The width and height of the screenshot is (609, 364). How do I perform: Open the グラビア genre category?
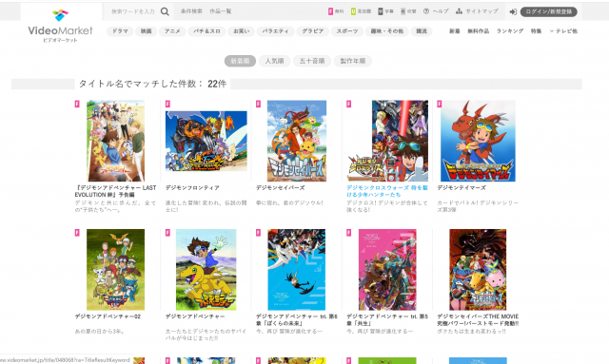tap(313, 31)
